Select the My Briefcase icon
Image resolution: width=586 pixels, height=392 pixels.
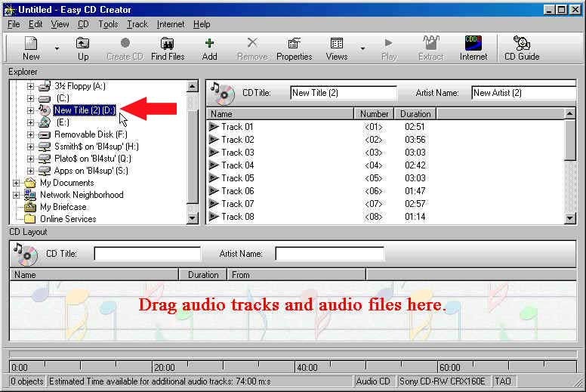[30, 207]
